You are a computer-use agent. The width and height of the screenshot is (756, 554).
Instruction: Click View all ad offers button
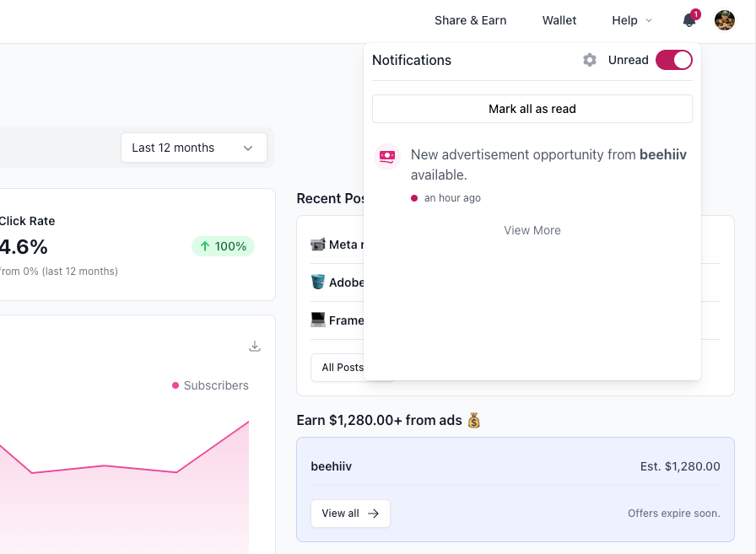[350, 514]
